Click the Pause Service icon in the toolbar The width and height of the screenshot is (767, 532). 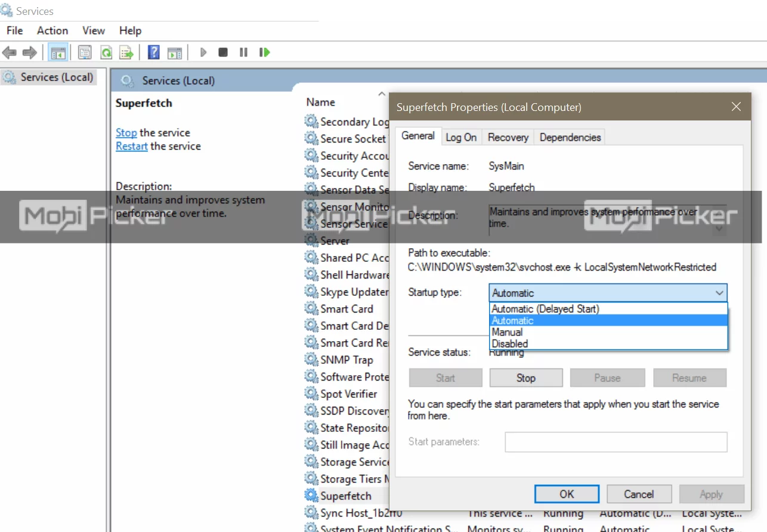pyautogui.click(x=243, y=52)
